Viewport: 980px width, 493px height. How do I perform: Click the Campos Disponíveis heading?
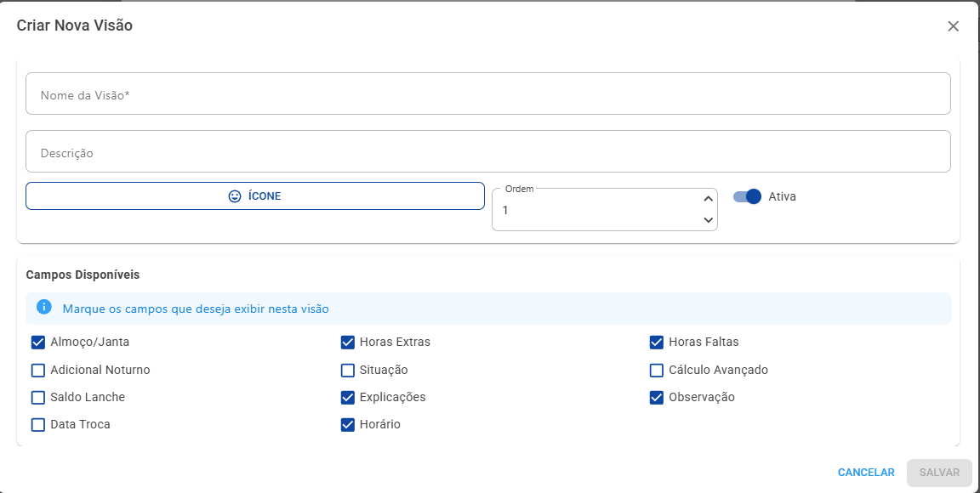(x=83, y=275)
